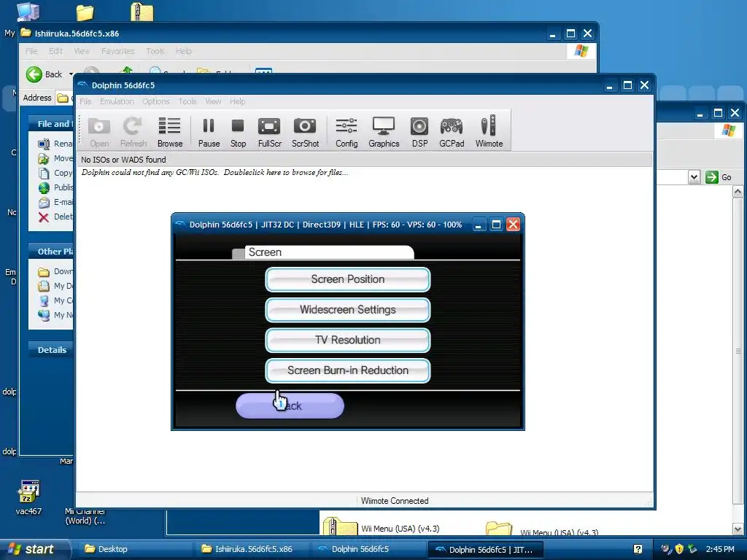The height and width of the screenshot is (560, 747).
Task: Open the View menu in Dolphin
Action: (213, 101)
